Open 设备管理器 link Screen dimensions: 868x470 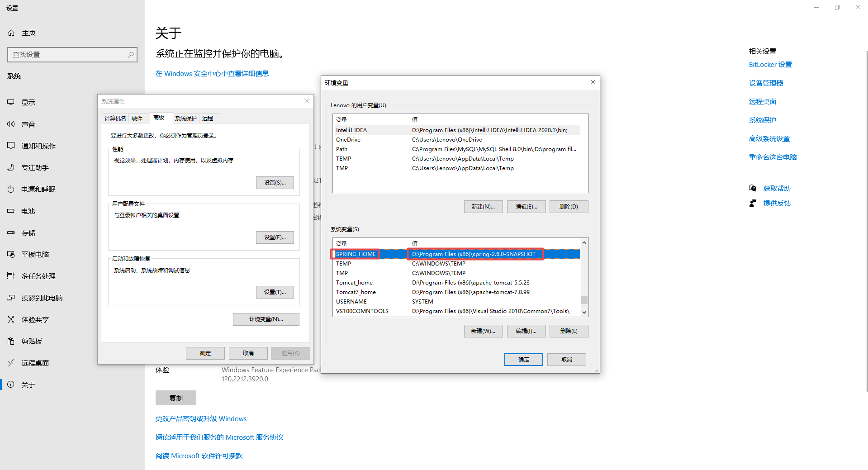click(x=766, y=83)
